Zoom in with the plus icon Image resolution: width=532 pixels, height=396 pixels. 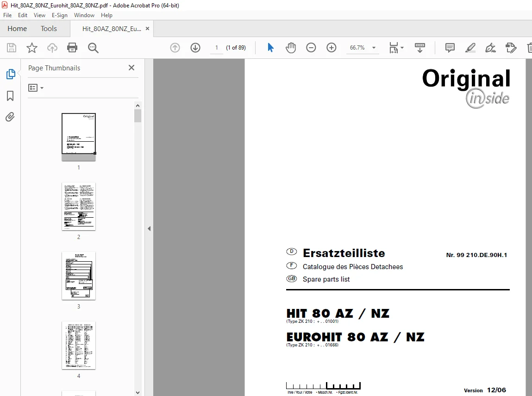[332, 48]
